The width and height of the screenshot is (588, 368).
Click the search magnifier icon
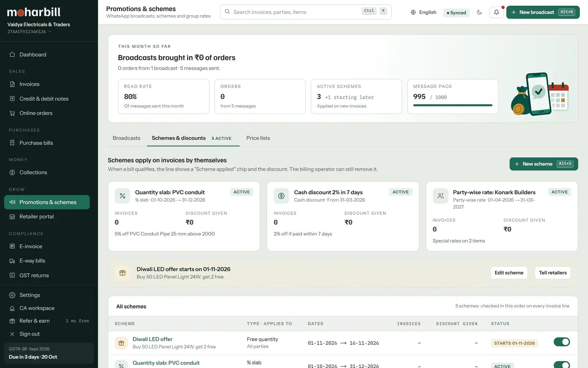(x=227, y=12)
